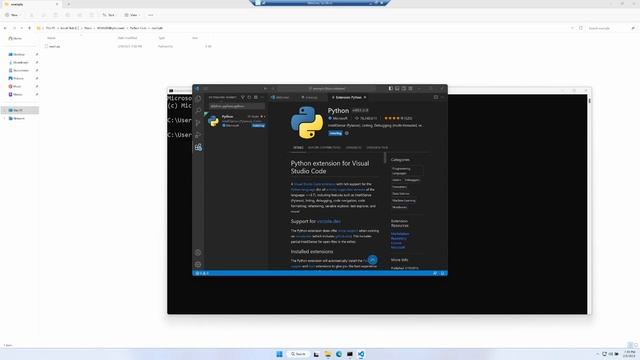Click the Installing button in the extension list item
The height and width of the screenshot is (360, 640).
click(x=258, y=126)
